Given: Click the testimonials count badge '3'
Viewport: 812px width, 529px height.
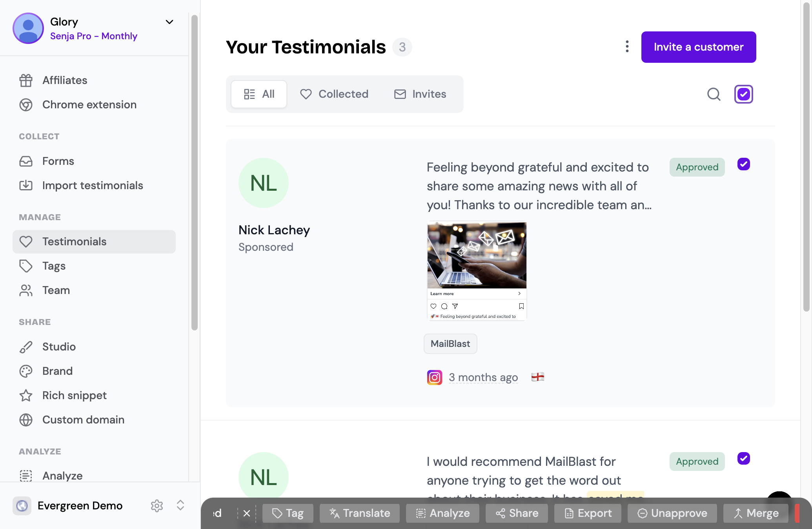Looking at the screenshot, I should (x=402, y=47).
